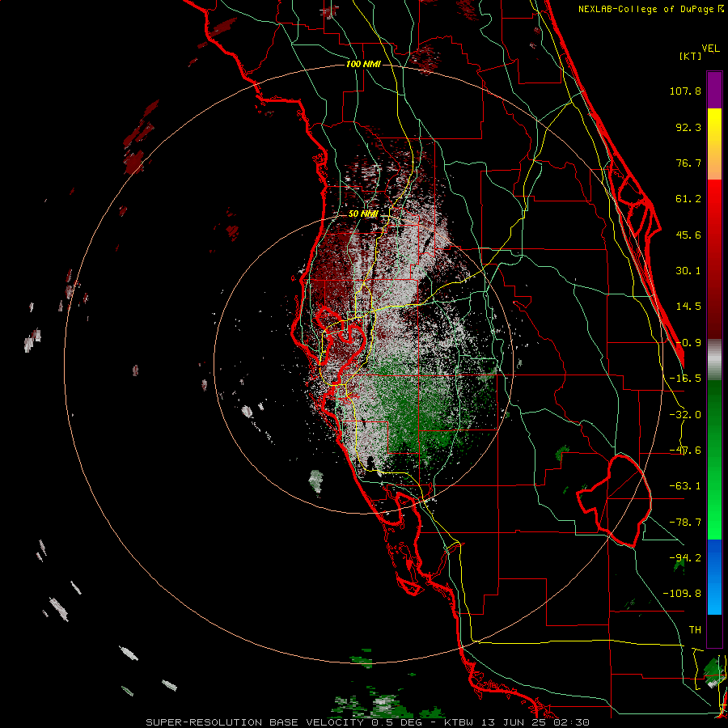Select the -109.8 scale value

point(682,594)
